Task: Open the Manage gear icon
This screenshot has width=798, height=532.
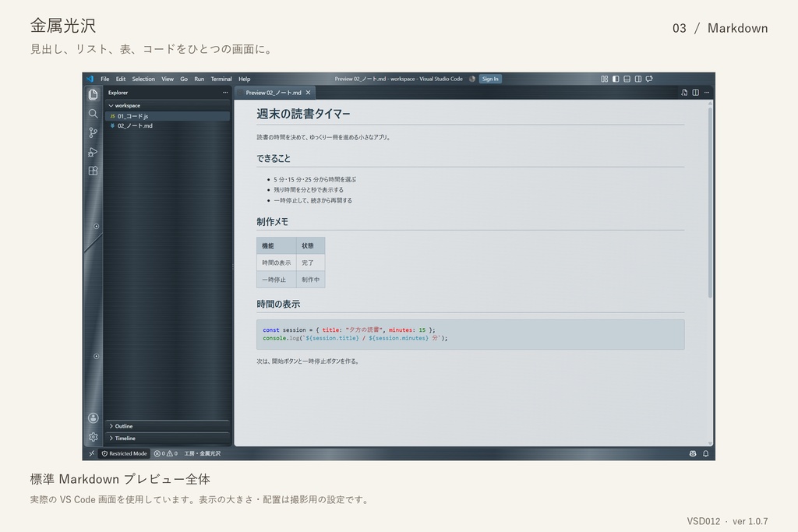Action: (x=94, y=437)
